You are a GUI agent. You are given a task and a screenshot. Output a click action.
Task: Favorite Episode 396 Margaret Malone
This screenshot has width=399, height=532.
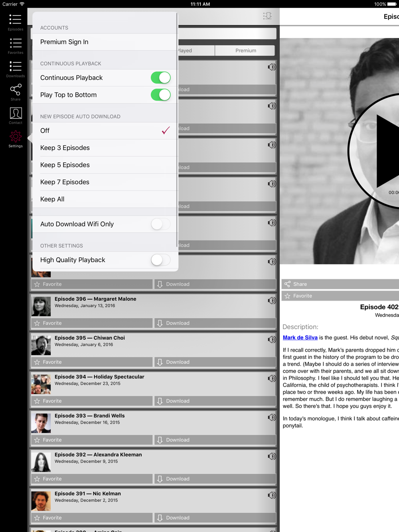(x=92, y=323)
